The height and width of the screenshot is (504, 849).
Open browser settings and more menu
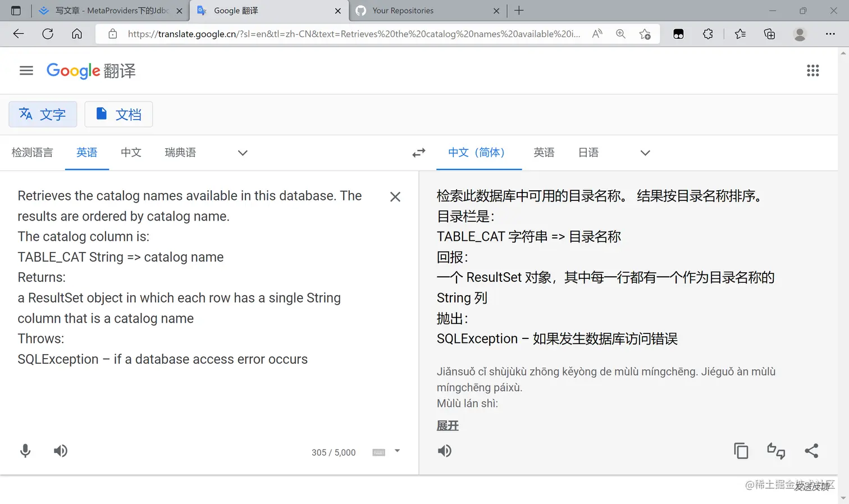pyautogui.click(x=830, y=34)
